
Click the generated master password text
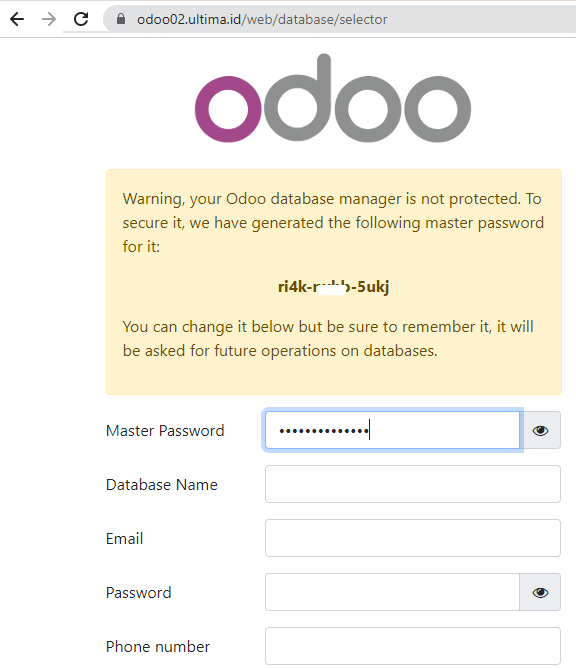pos(334,287)
